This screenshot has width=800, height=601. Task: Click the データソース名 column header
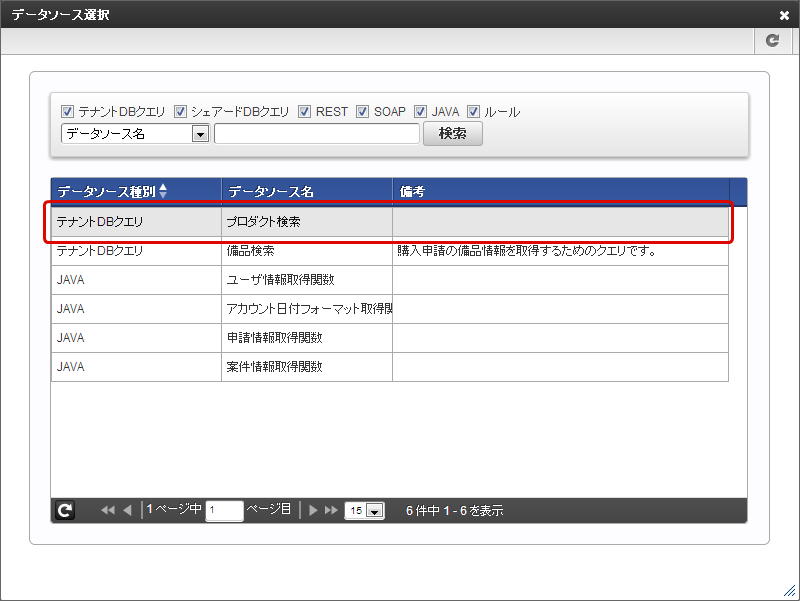click(x=306, y=191)
